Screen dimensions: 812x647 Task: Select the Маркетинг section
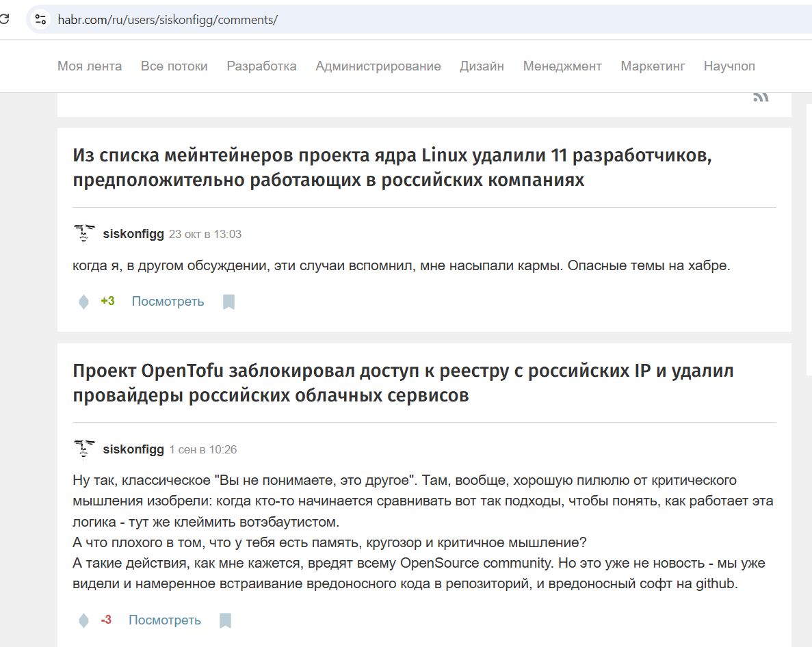[653, 66]
